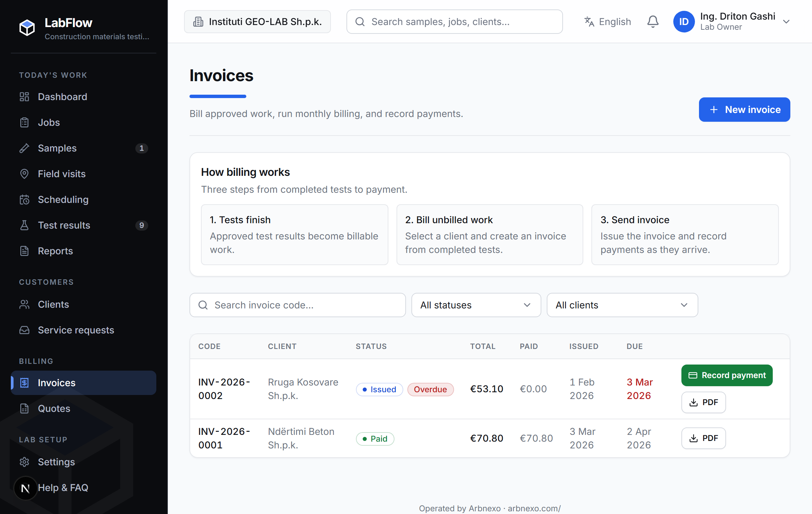This screenshot has width=812, height=514.
Task: Click the red 3 Mar 2026 due date
Action: point(639,389)
